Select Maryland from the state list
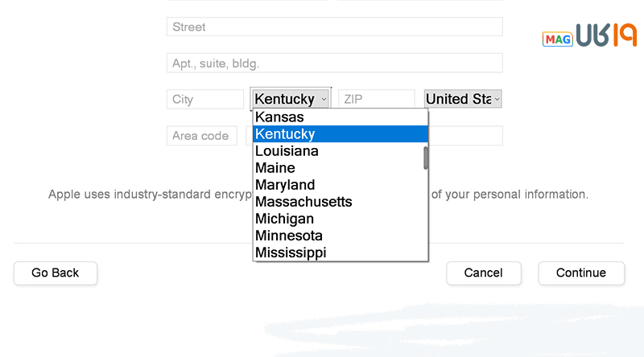Viewport: 644px width, 357px height. click(x=340, y=185)
